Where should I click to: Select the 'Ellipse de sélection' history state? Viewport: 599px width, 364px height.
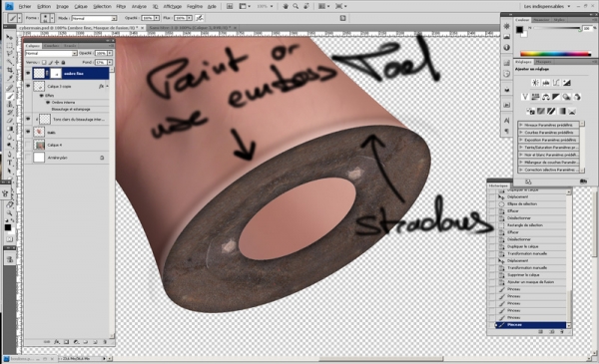point(531,203)
